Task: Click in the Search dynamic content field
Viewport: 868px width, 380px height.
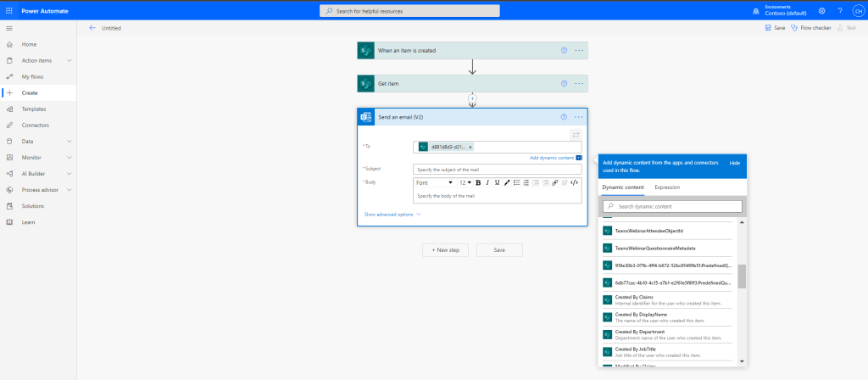Action: (x=672, y=207)
